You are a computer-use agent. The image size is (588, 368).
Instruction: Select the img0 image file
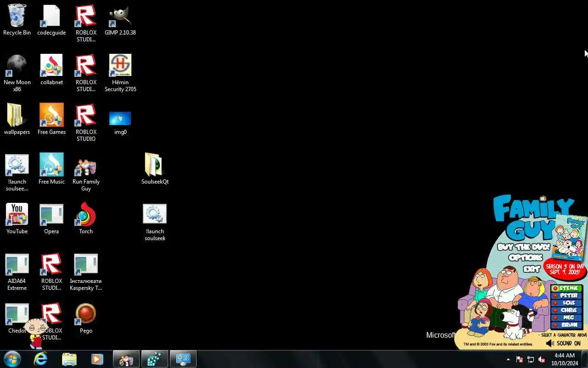(x=120, y=122)
